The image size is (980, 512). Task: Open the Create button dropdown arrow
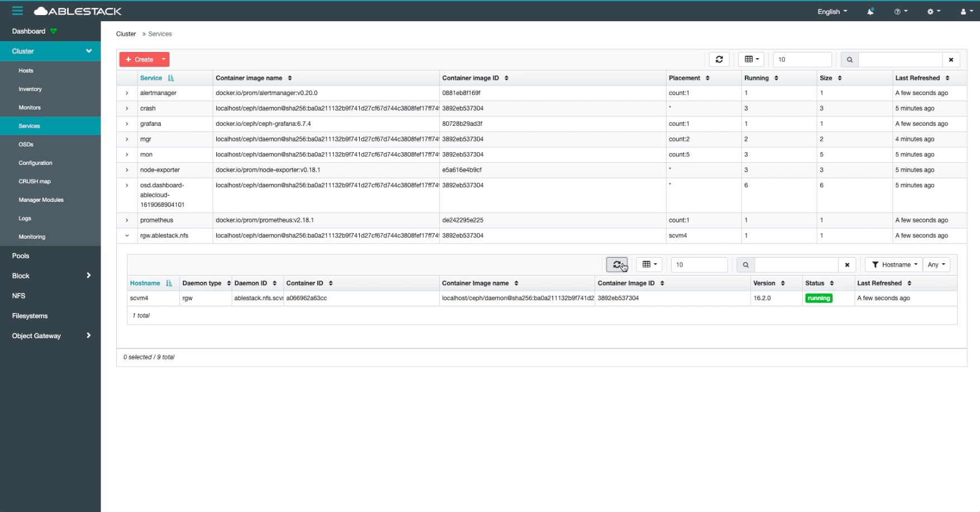click(x=164, y=59)
